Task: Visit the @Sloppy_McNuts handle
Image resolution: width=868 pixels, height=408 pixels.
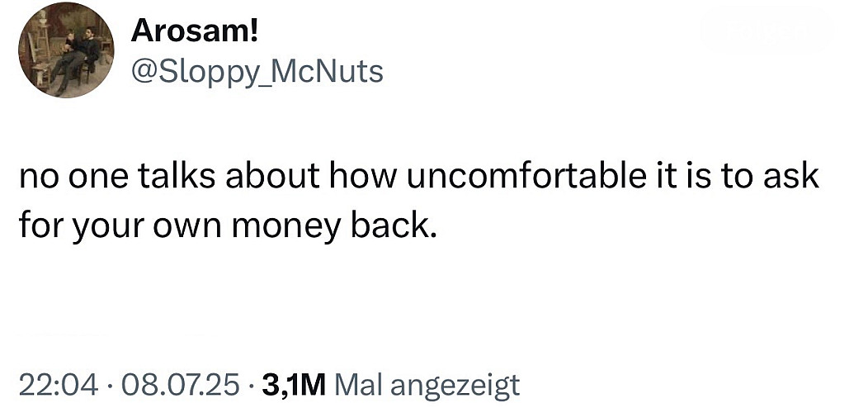Action: pyautogui.click(x=257, y=73)
